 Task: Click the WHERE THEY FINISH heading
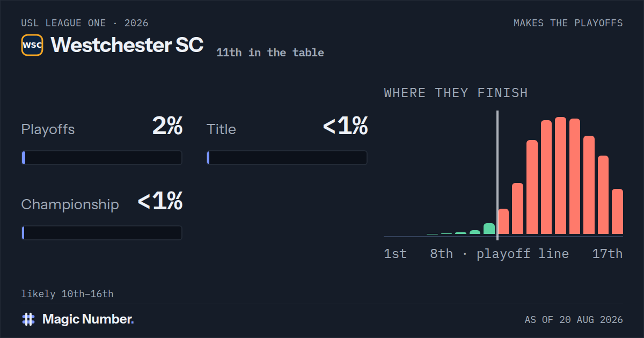click(456, 93)
